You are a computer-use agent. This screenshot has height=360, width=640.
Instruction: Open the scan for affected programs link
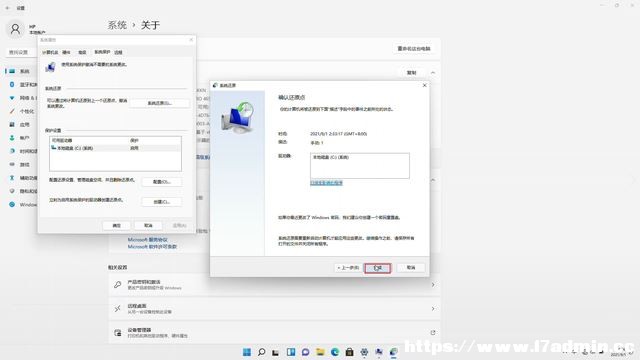[x=326, y=183]
